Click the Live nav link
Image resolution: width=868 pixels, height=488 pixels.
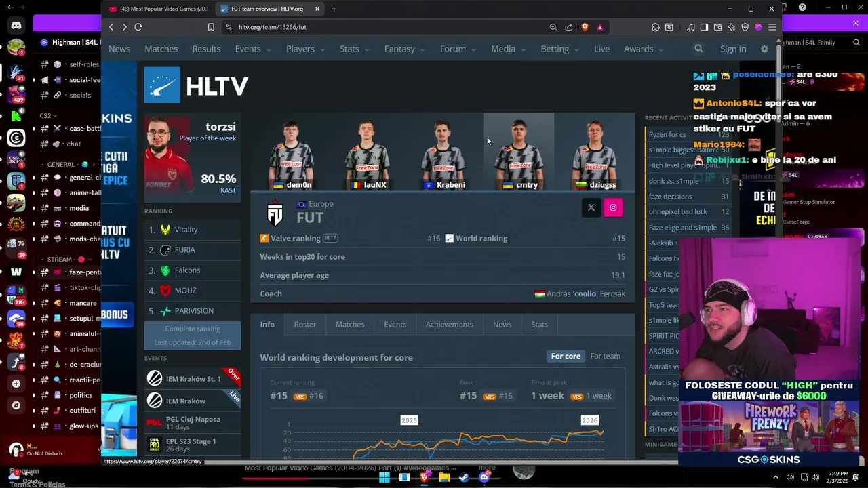point(601,49)
